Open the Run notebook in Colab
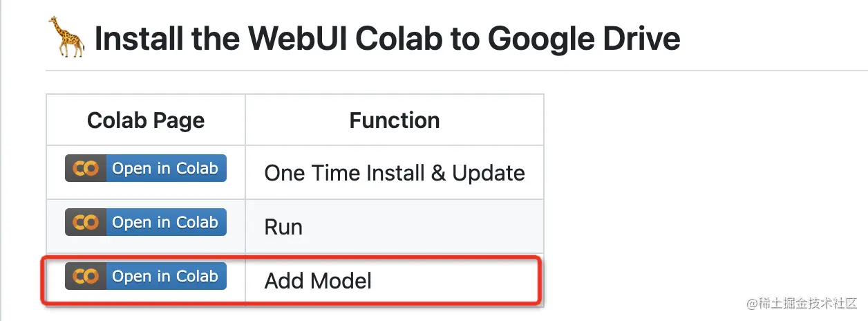Viewport: 868px width, 321px height. point(146,222)
